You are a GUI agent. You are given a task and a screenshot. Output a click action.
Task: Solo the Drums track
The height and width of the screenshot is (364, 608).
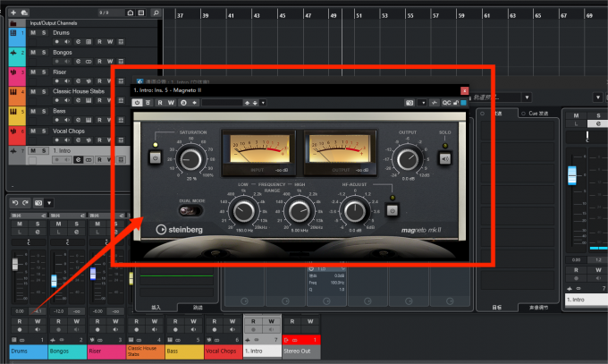[44, 32]
